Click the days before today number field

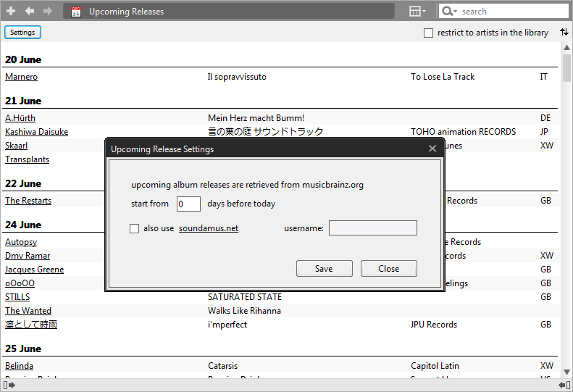[188, 204]
